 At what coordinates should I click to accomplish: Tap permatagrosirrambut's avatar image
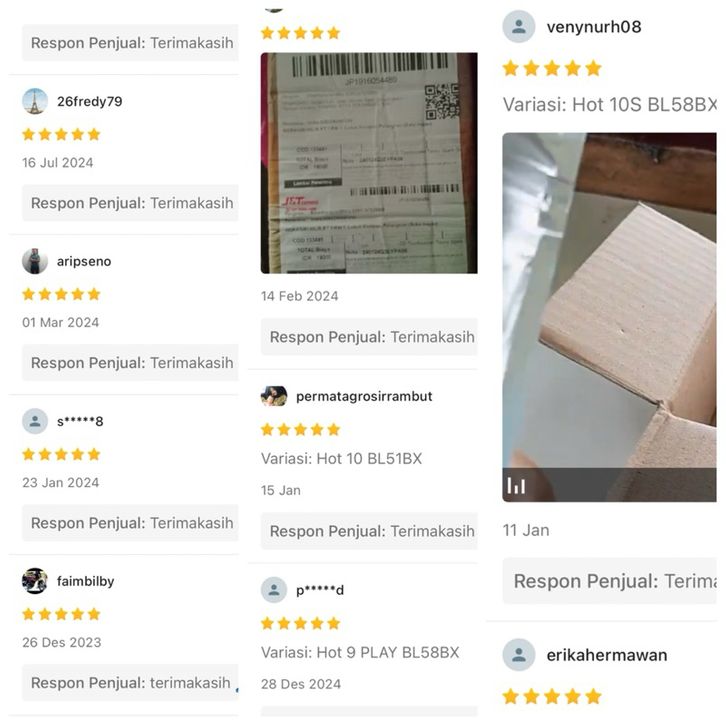point(274,396)
